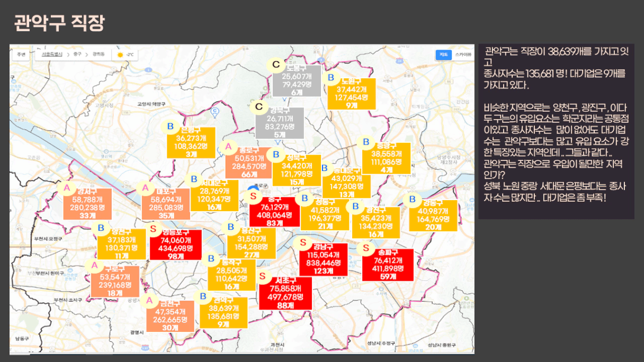Viewport: 644px width, 362px height.
Task: Click the A grade circle beside 종로구
Action: click(228, 147)
